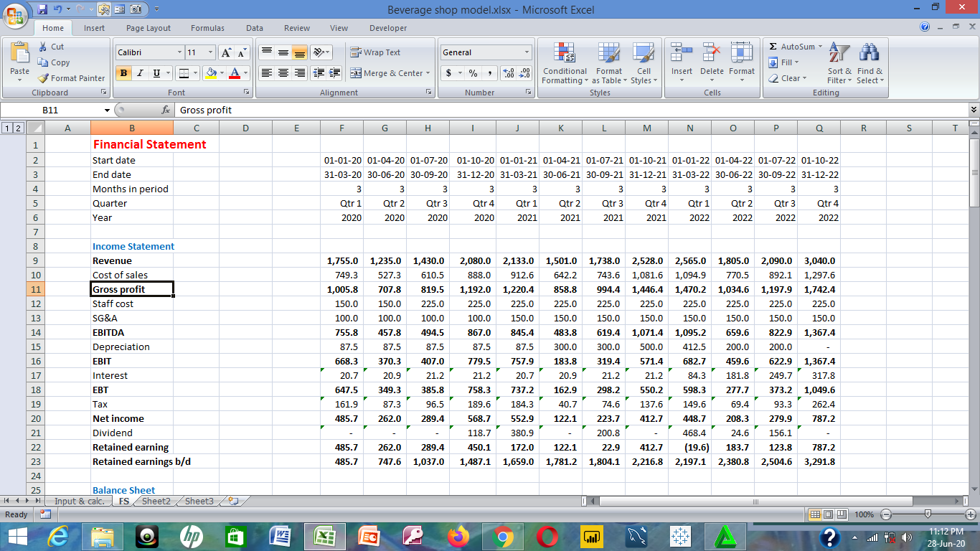
Task: Switch to the Formulas ribbon tab
Action: (207, 28)
